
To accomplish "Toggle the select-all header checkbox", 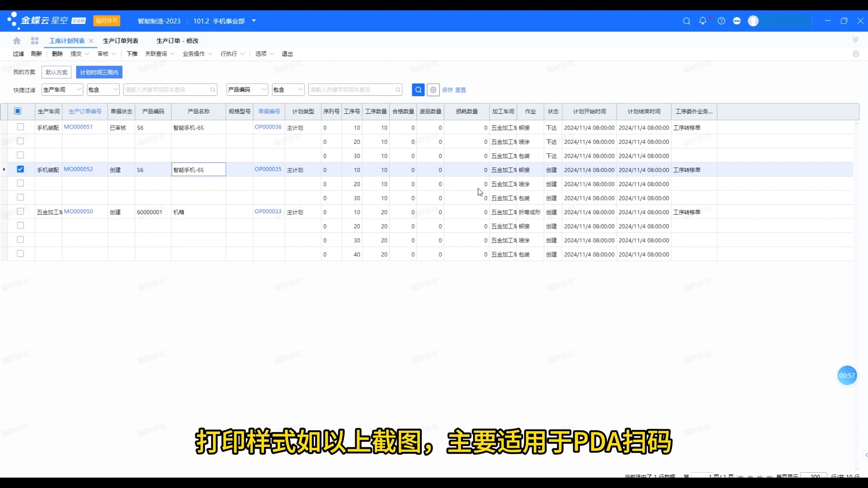I will tap(18, 111).
